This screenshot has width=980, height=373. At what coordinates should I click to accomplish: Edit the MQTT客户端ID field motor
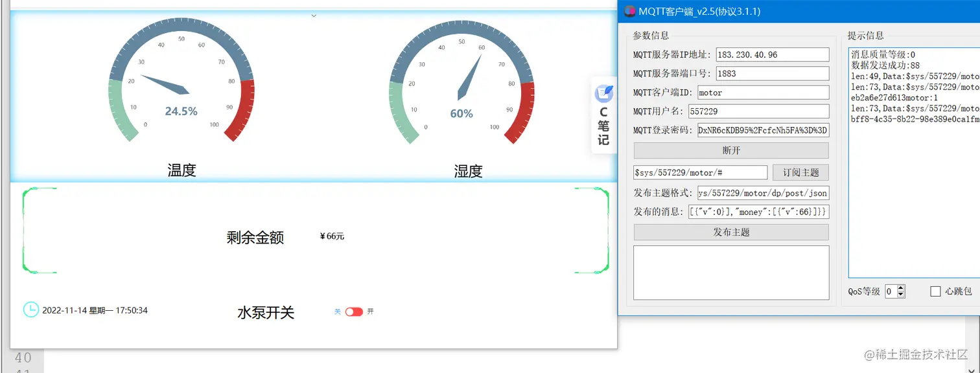pos(763,93)
